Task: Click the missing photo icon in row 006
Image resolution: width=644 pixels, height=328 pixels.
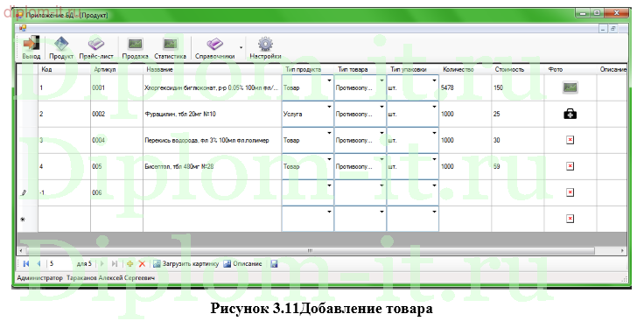Action: pos(570,192)
